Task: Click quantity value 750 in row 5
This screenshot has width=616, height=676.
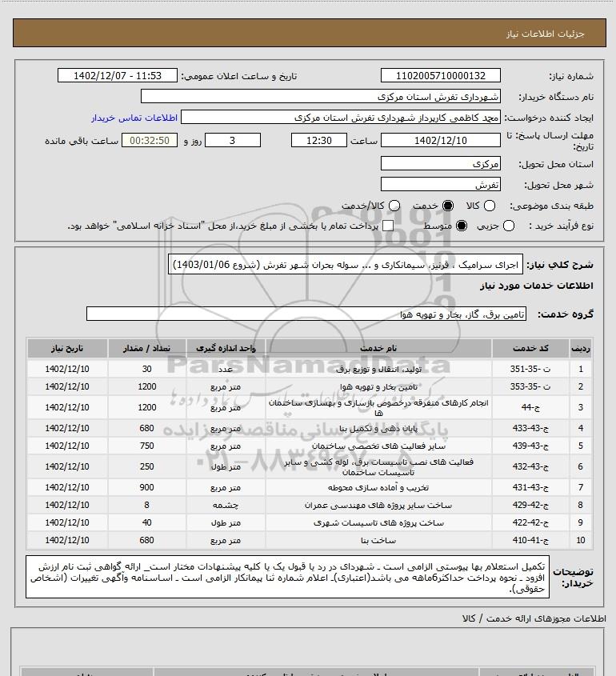Action: coord(146,446)
